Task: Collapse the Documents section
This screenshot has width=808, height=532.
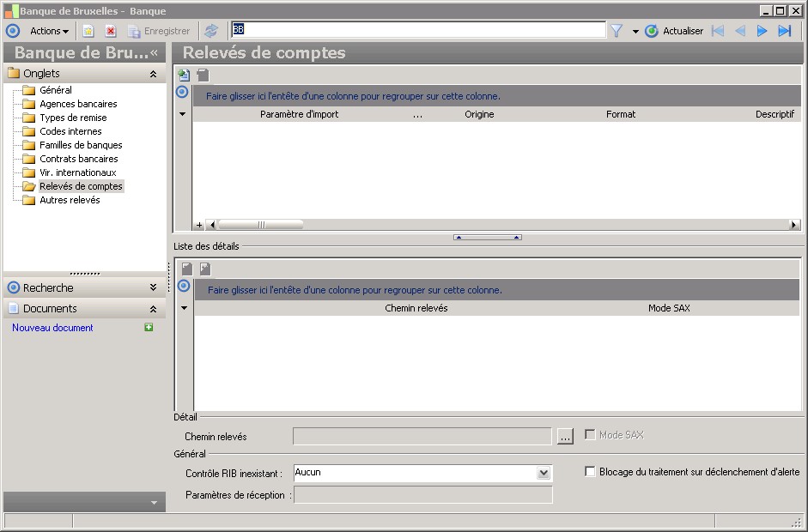Action: tap(153, 309)
